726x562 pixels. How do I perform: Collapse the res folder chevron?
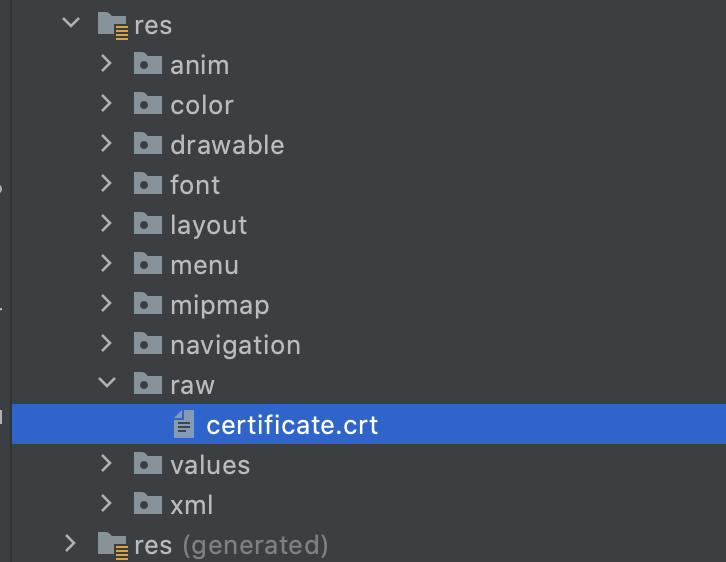[71, 22]
